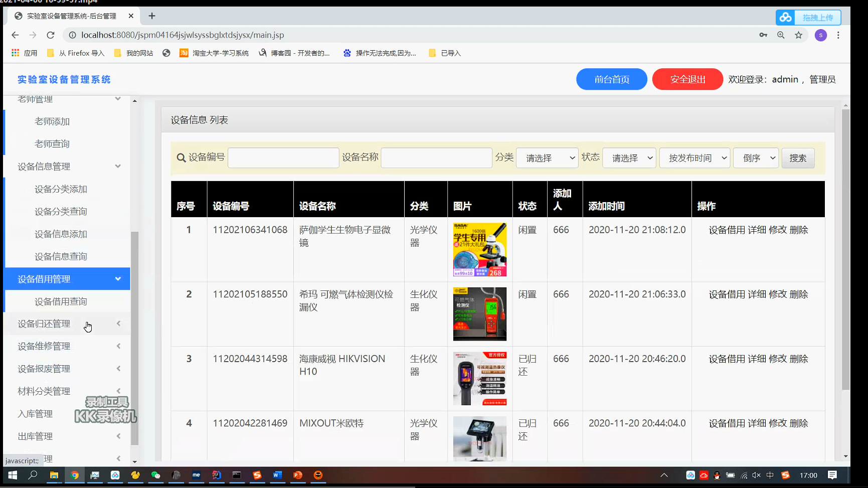
Task: Open the 博客园 bookmark
Action: coord(294,53)
